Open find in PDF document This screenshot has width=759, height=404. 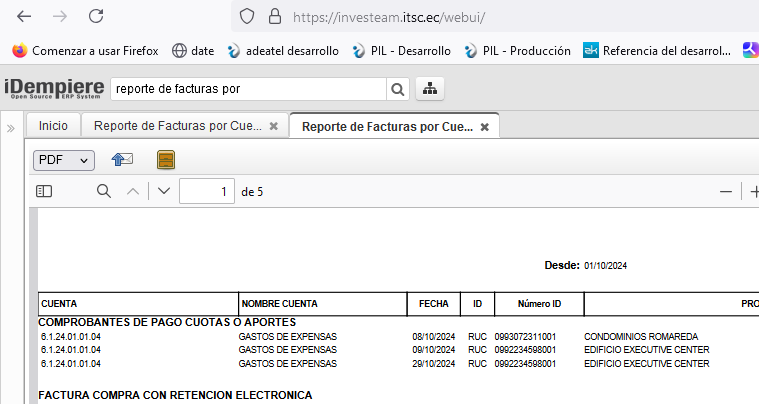103,191
